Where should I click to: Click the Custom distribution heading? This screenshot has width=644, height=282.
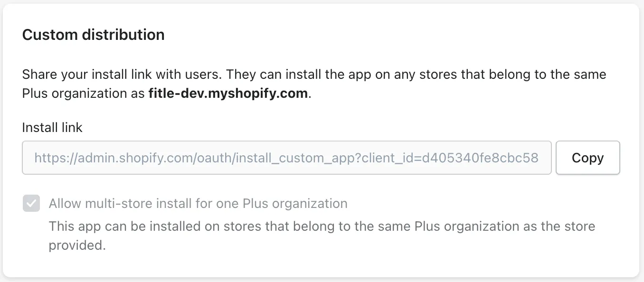point(93,34)
